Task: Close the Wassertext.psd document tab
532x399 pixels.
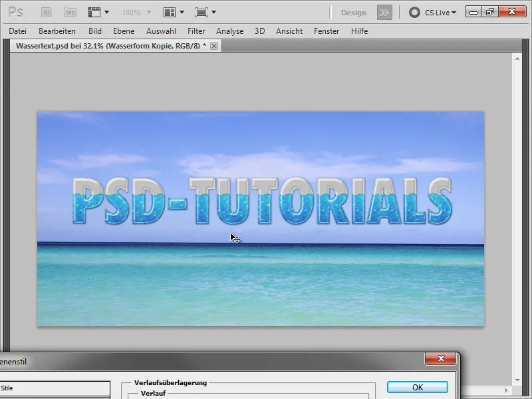Action: 214,46
